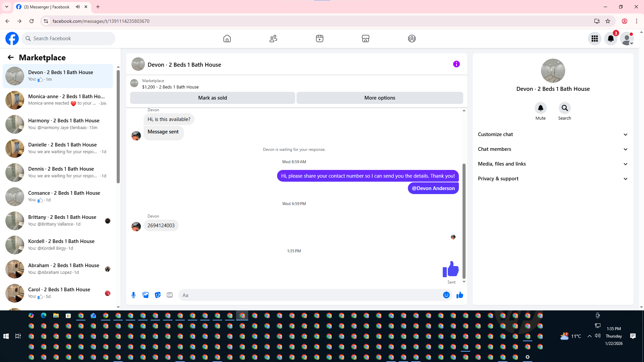Mute audio on the Messenger tab speaker
The width and height of the screenshot is (644, 362).
coord(78,7)
